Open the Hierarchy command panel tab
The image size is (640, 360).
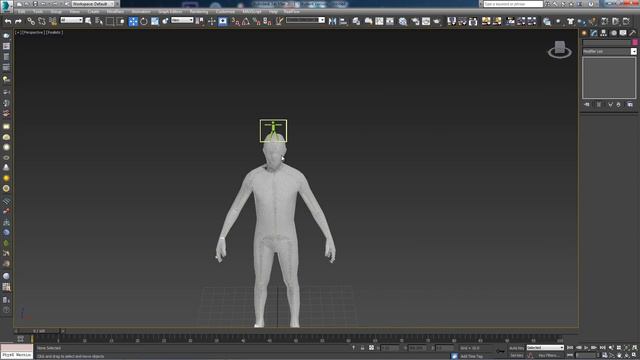(x=604, y=33)
